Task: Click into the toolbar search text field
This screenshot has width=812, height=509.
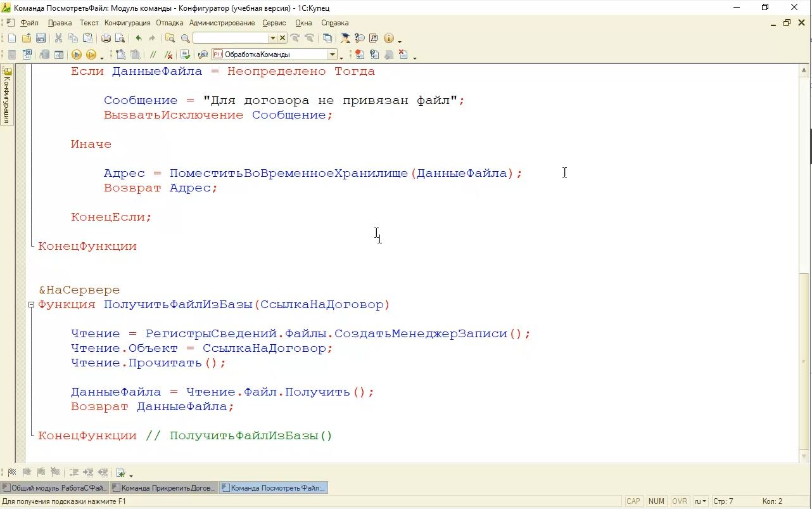Action: (x=231, y=39)
